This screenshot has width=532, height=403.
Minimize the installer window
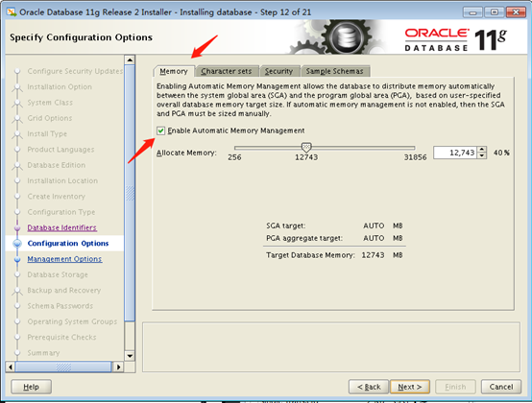(472, 12)
